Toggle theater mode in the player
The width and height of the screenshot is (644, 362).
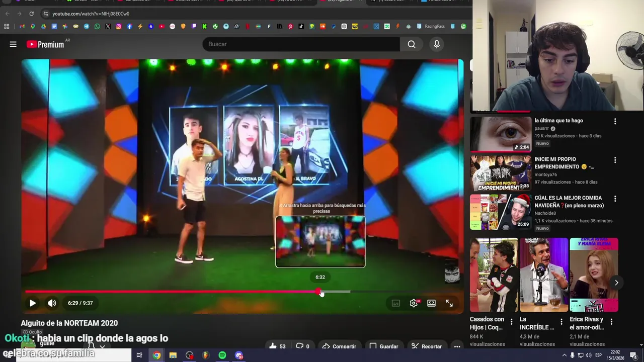(431, 303)
